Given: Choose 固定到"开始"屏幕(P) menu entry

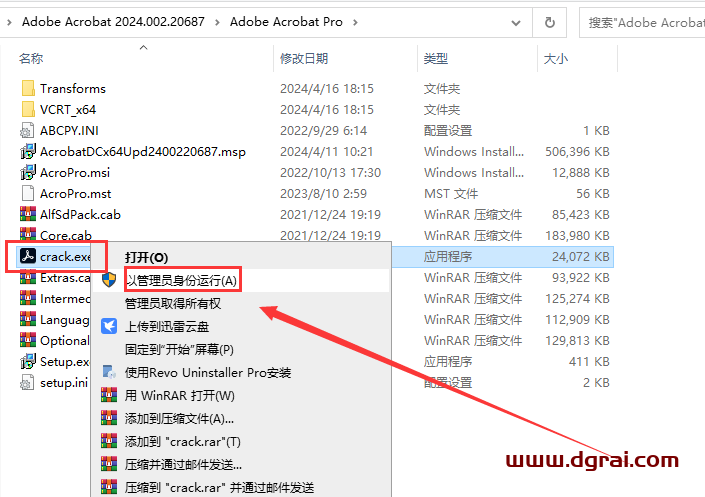Looking at the screenshot, I should [x=179, y=349].
